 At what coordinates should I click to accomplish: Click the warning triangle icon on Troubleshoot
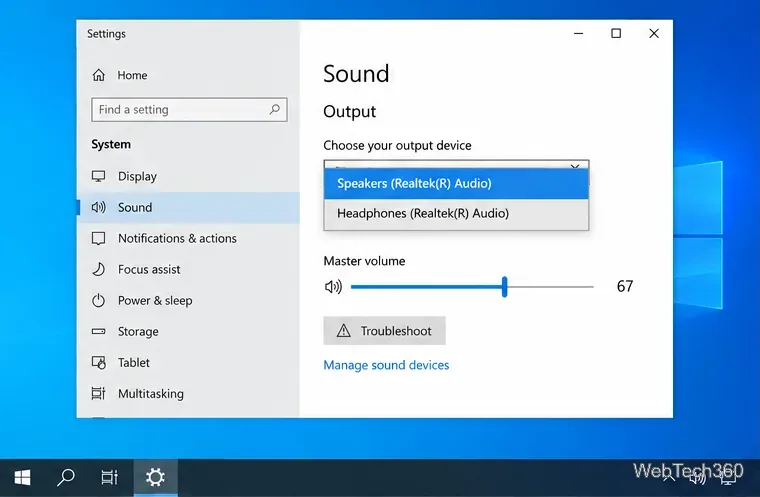(344, 331)
